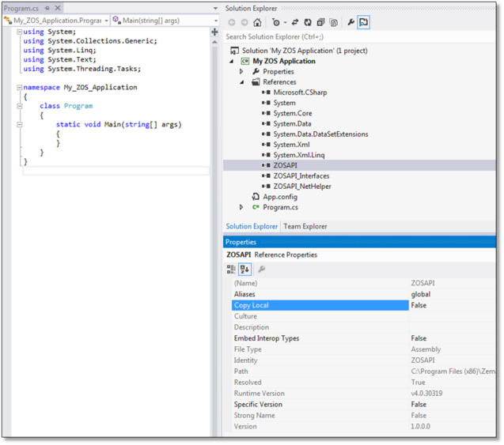
Task: Click the Solution icon beside Solution 'My ZOS Application'
Action: click(x=235, y=51)
